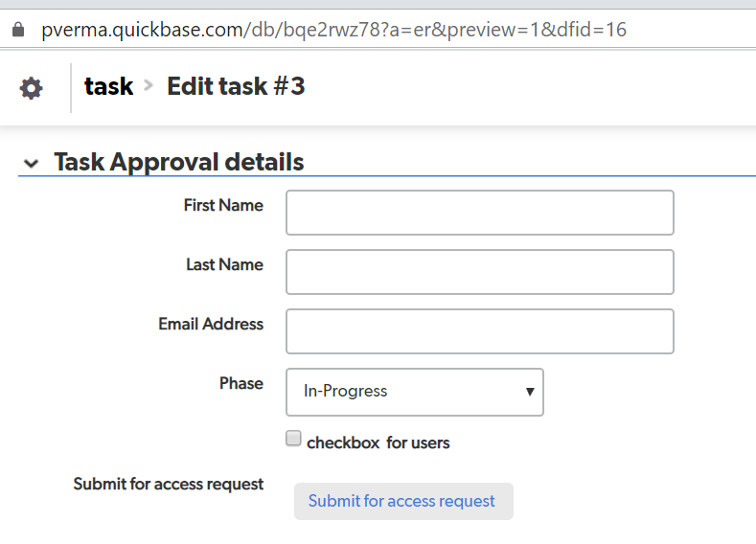This screenshot has height=544, width=756.
Task: Open the settings gear icon
Action: pos(32,88)
